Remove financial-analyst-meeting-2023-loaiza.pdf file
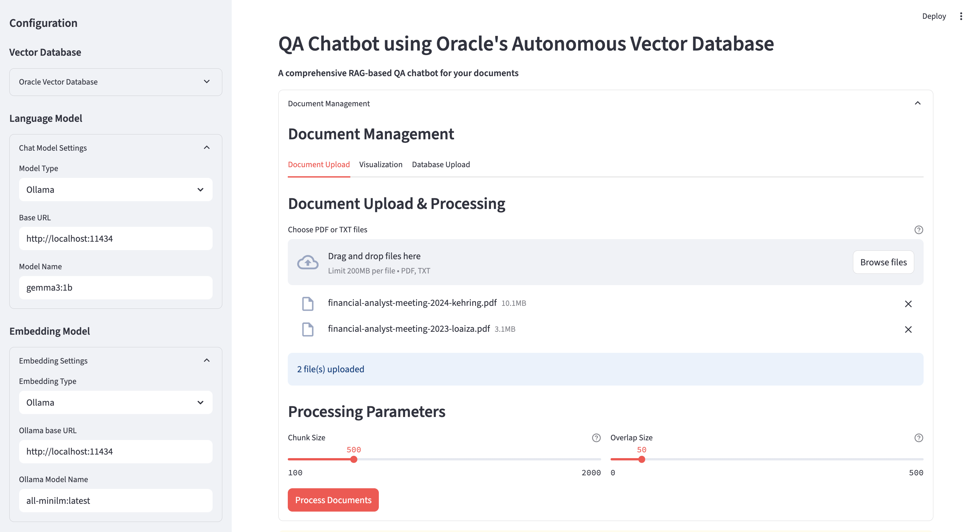This screenshot has width=980, height=532. (908, 329)
